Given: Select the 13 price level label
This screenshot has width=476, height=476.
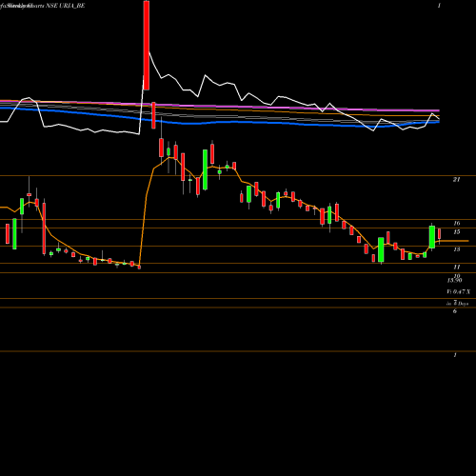Looking at the screenshot, I should [457, 249].
